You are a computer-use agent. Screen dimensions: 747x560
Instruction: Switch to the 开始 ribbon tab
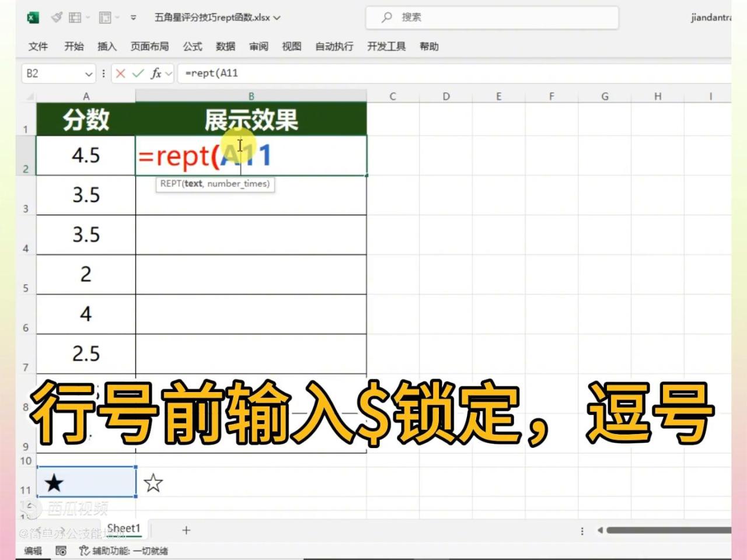[x=74, y=46]
